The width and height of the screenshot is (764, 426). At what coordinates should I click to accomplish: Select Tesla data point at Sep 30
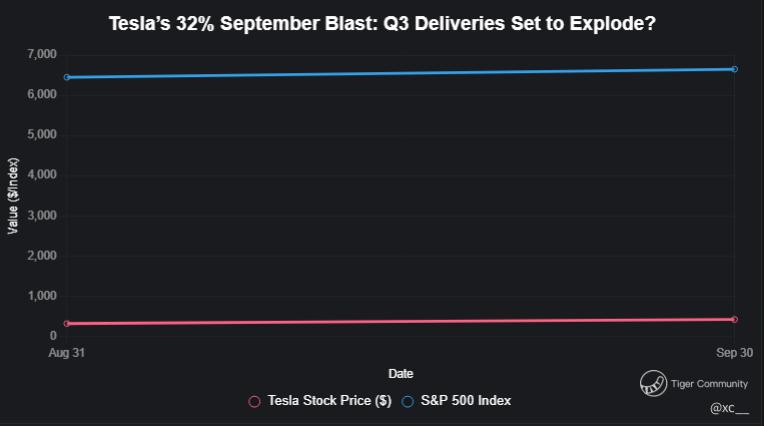pyautogui.click(x=734, y=319)
